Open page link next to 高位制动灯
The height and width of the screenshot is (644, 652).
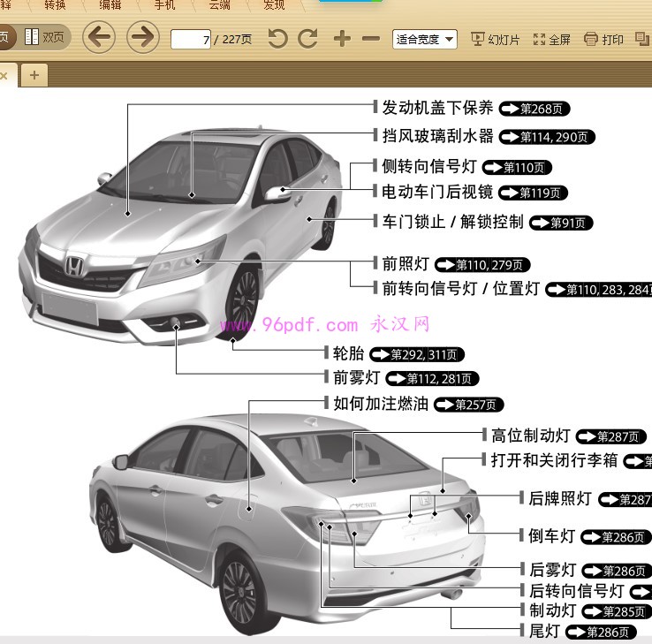611,436
